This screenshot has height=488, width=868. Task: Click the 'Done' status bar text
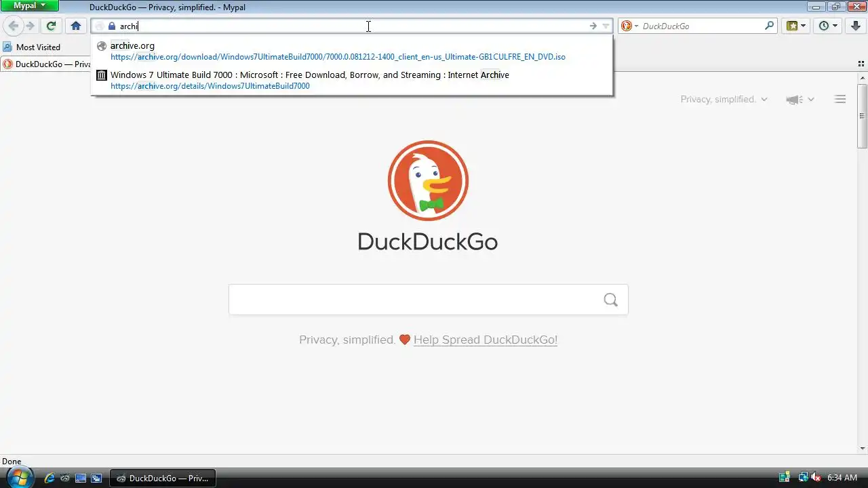tap(12, 462)
